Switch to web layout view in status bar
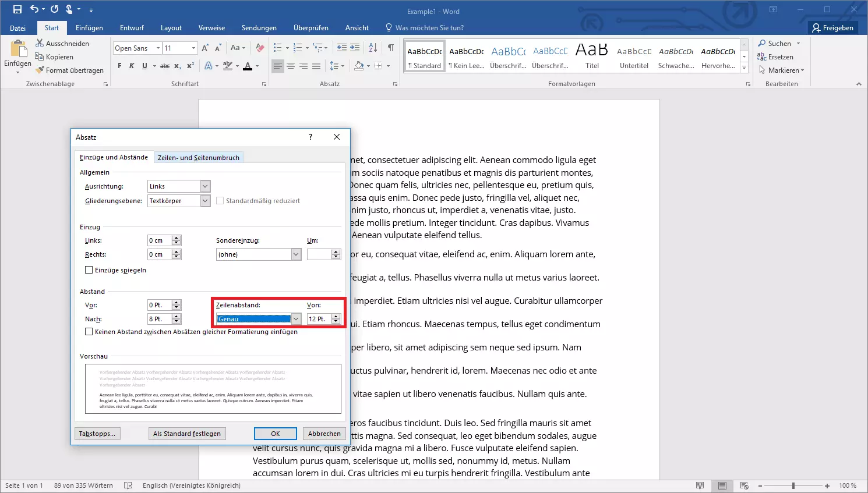 point(744,485)
